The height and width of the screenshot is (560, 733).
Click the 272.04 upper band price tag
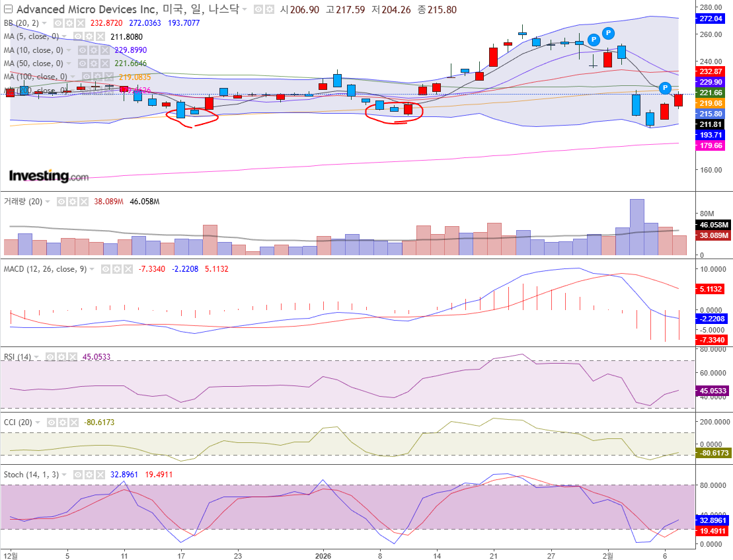711,19
